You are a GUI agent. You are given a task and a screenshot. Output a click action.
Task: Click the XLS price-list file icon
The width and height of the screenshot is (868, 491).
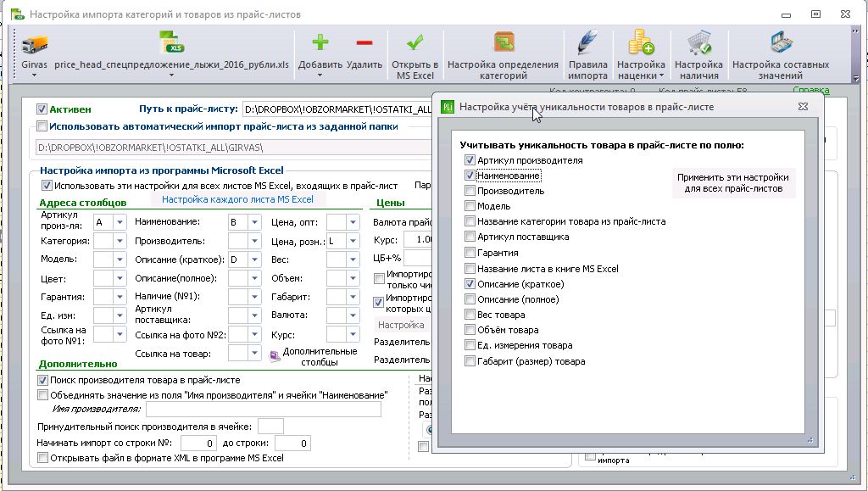coord(171,42)
